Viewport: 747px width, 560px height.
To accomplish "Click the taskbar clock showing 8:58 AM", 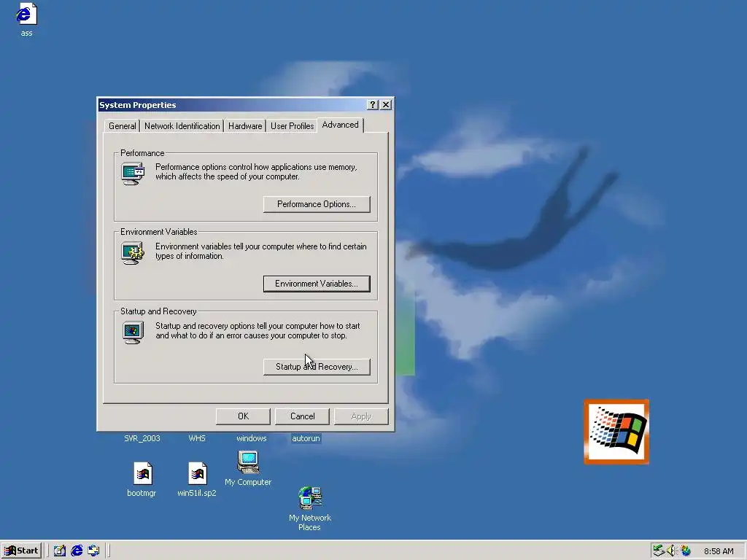I will (x=719, y=551).
